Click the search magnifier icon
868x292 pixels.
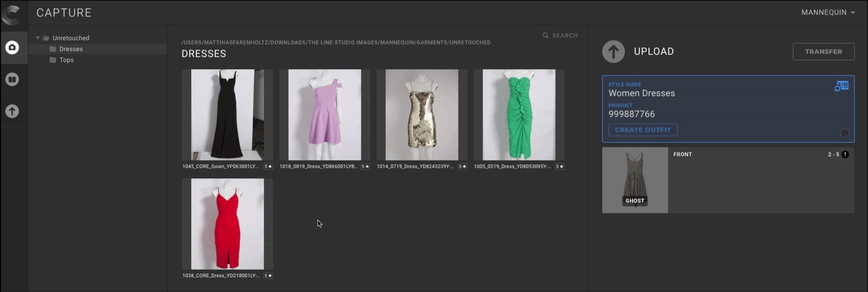click(x=545, y=35)
